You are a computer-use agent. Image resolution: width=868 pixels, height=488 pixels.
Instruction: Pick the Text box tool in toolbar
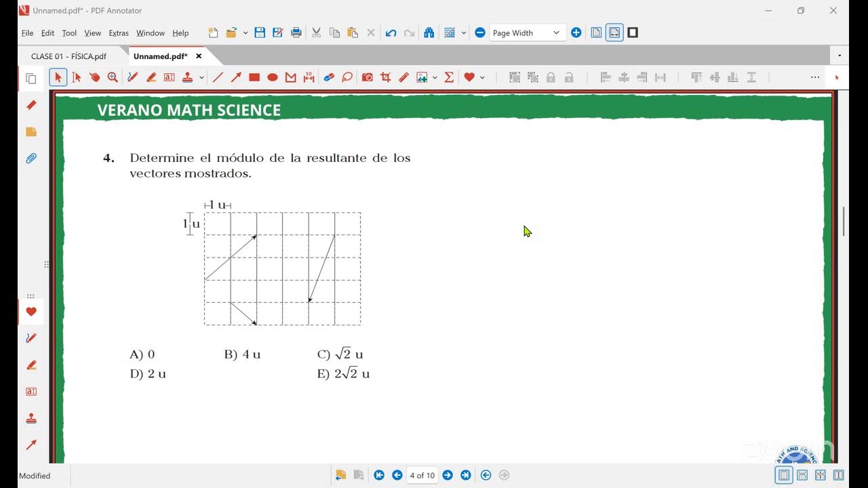click(x=169, y=77)
